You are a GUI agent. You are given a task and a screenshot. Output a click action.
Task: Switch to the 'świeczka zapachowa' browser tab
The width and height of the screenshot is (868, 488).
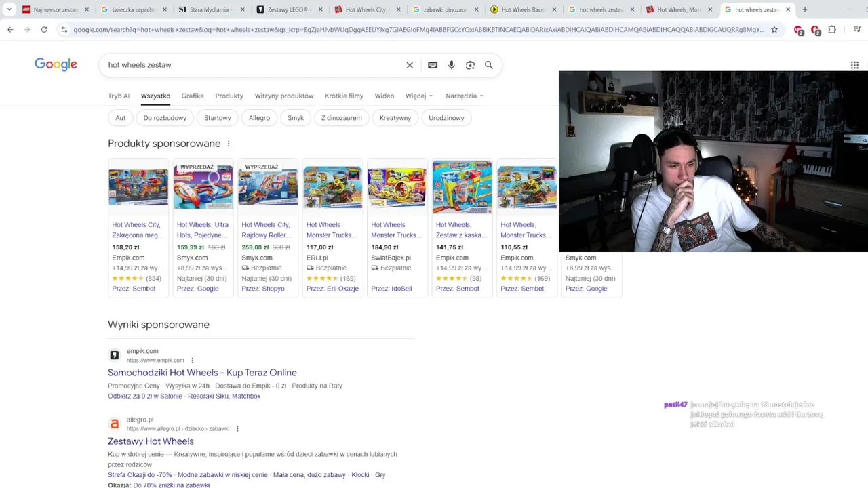[x=133, y=9]
